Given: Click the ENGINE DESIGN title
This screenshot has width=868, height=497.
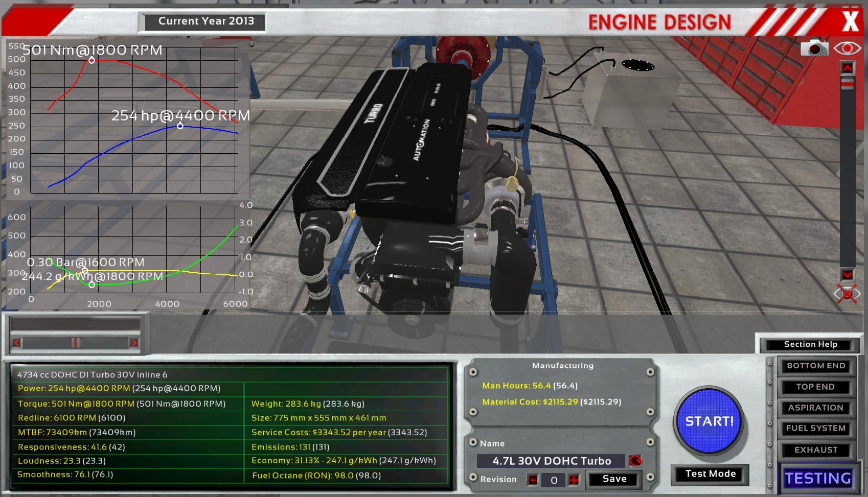Looking at the screenshot, I should 659,22.
